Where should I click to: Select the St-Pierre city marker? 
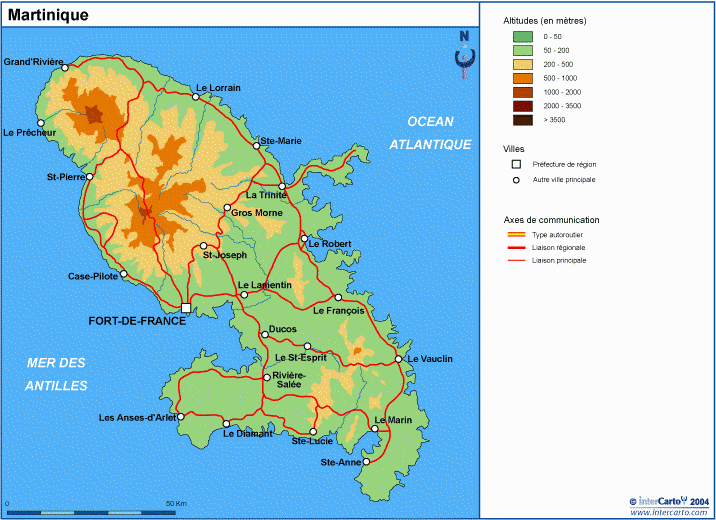coord(89,177)
